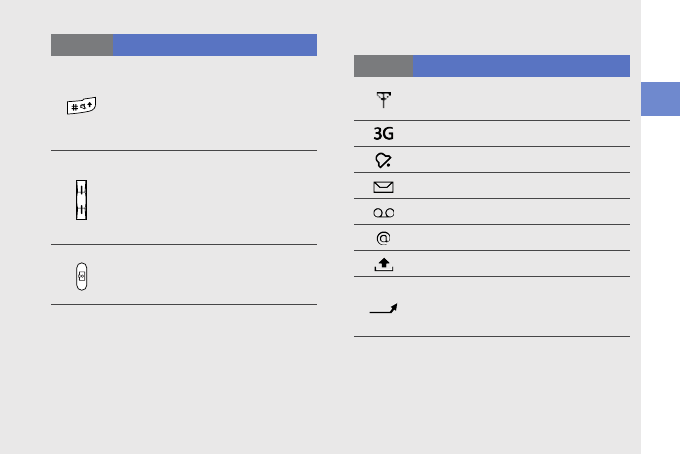Click the hold key icon
The height and width of the screenshot is (454, 680).
(82, 276)
